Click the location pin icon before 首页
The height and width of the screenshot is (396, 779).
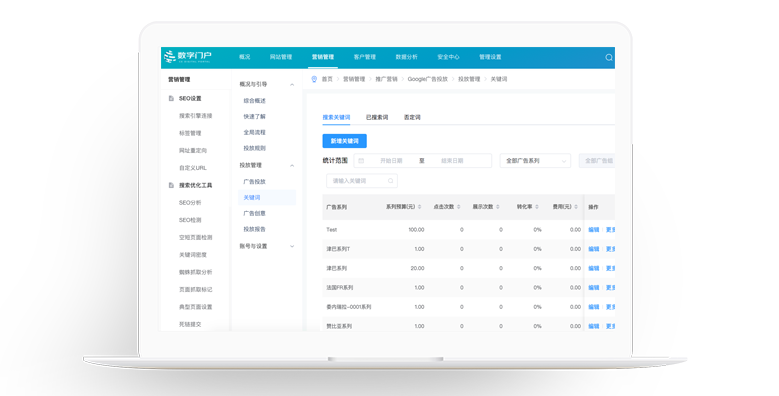pos(314,79)
